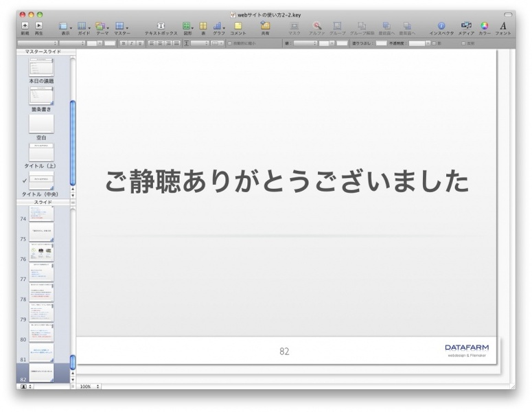Toggle italic in the format bar

click(132, 43)
